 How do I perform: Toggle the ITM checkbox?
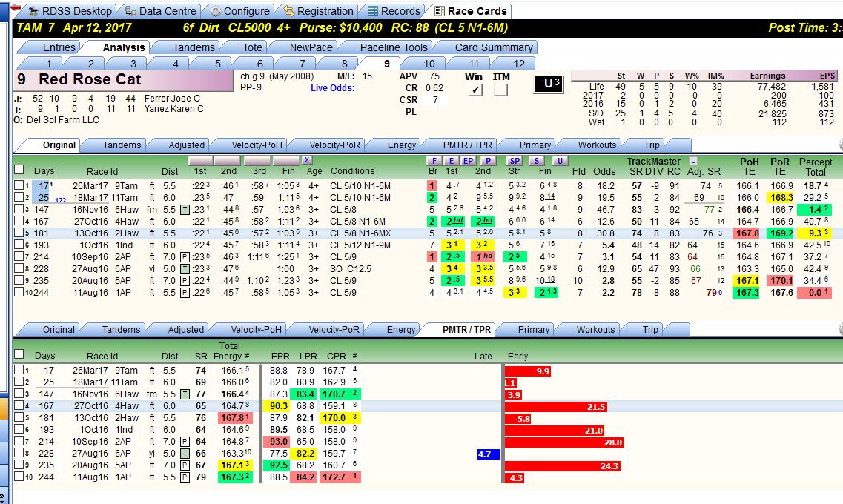click(500, 90)
